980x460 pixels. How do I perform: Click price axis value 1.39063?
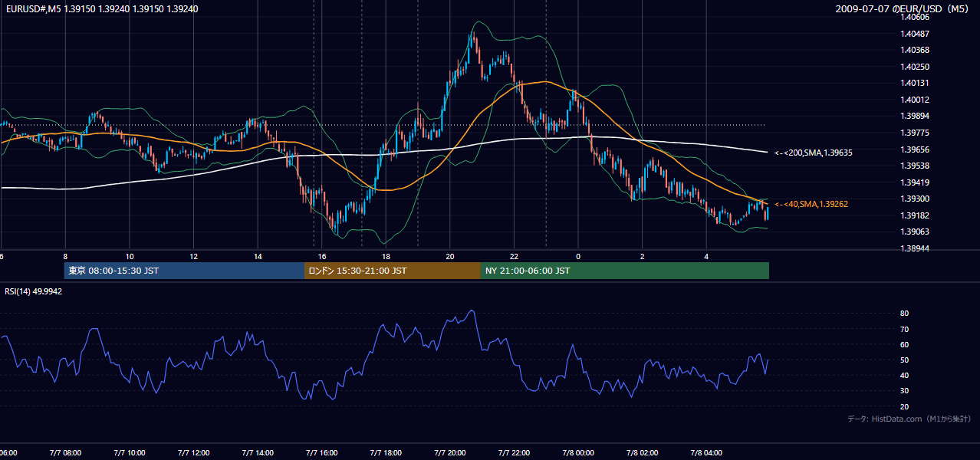[914, 232]
